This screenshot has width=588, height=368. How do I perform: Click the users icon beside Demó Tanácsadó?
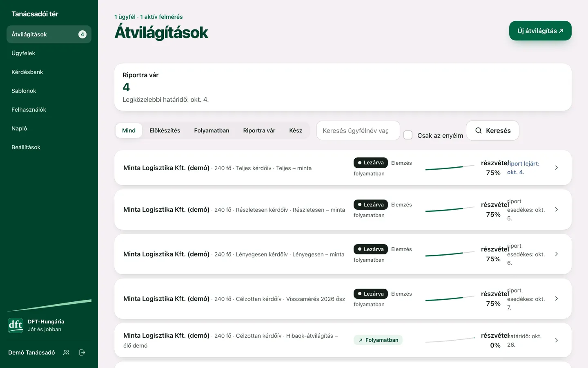pyautogui.click(x=66, y=352)
